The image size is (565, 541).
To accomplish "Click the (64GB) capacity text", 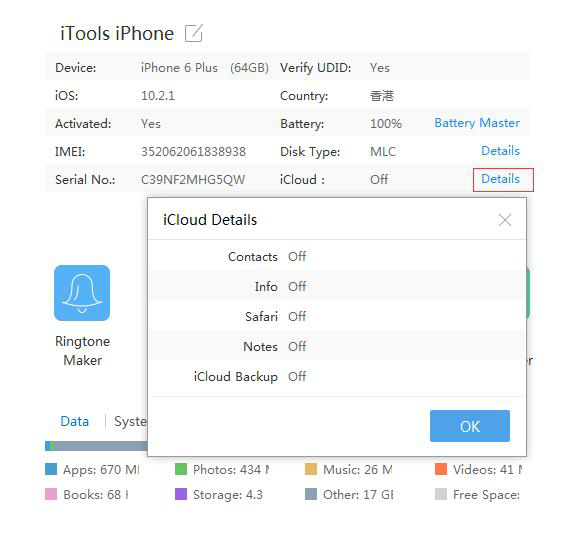I will coord(249,68).
